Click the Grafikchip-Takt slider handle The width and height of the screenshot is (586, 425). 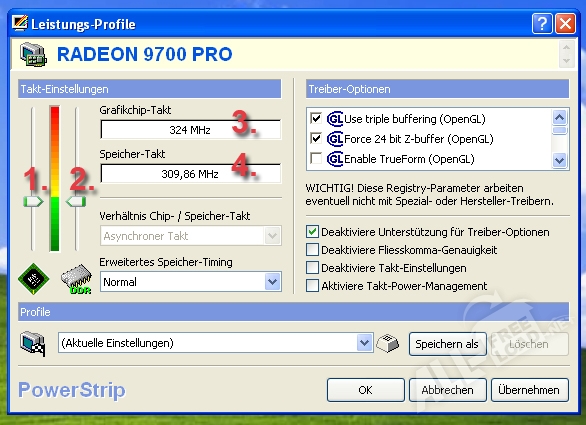pyautogui.click(x=33, y=201)
